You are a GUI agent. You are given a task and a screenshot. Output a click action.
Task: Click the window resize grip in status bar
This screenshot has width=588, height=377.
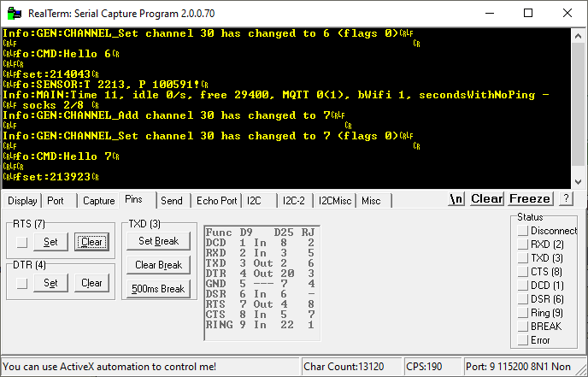(x=582, y=368)
